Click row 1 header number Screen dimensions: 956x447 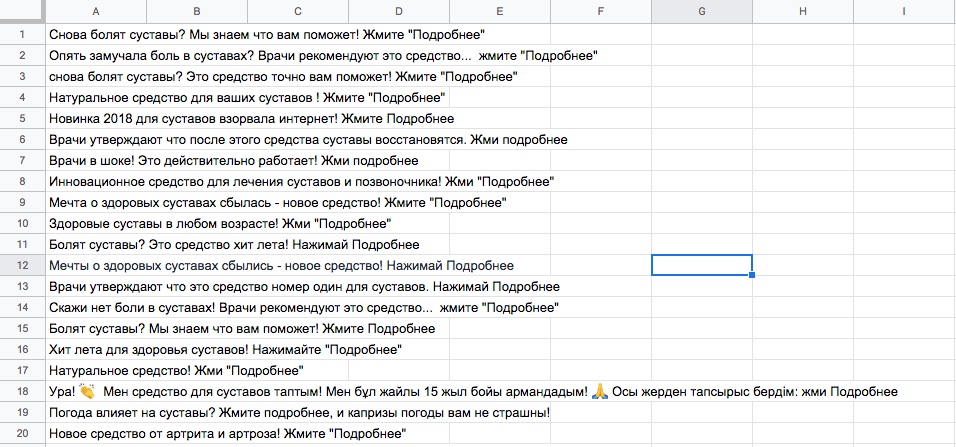pos(23,34)
